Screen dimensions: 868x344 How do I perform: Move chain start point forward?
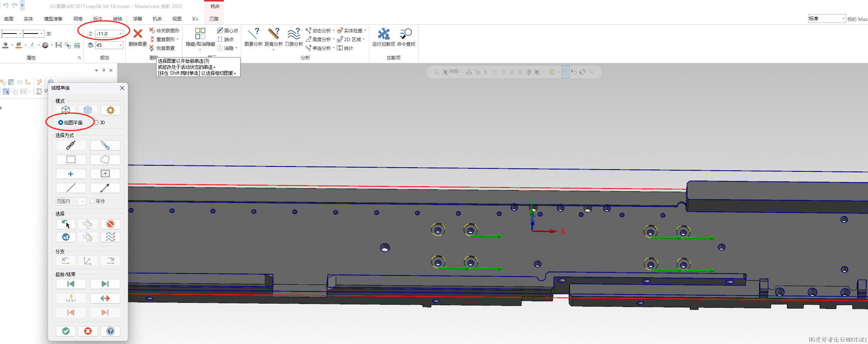(x=105, y=284)
